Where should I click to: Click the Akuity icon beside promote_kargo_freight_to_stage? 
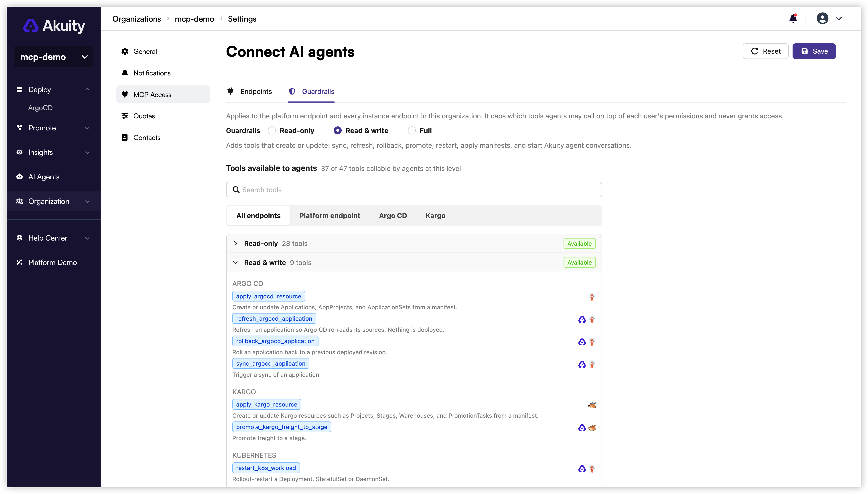[x=582, y=427]
